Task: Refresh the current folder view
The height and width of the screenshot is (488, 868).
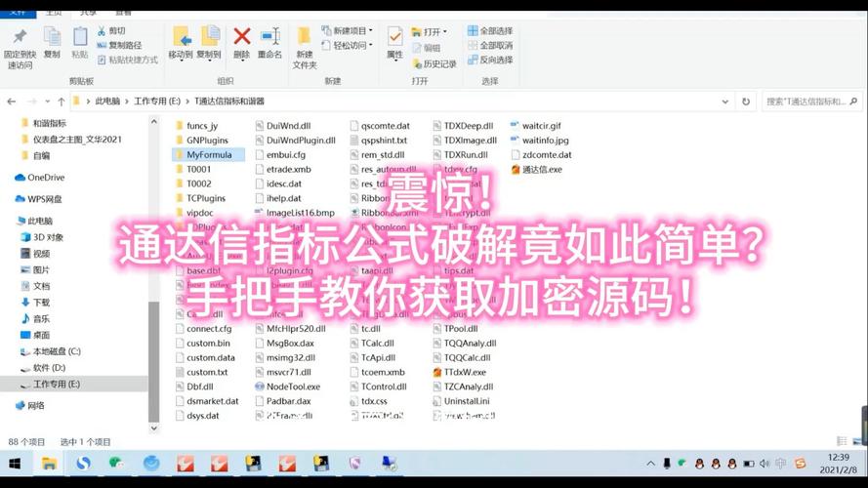Action: (746, 102)
